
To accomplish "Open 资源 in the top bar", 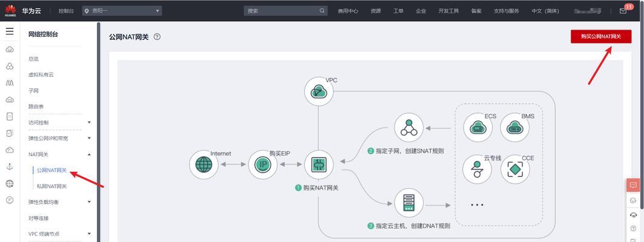I will point(375,11).
